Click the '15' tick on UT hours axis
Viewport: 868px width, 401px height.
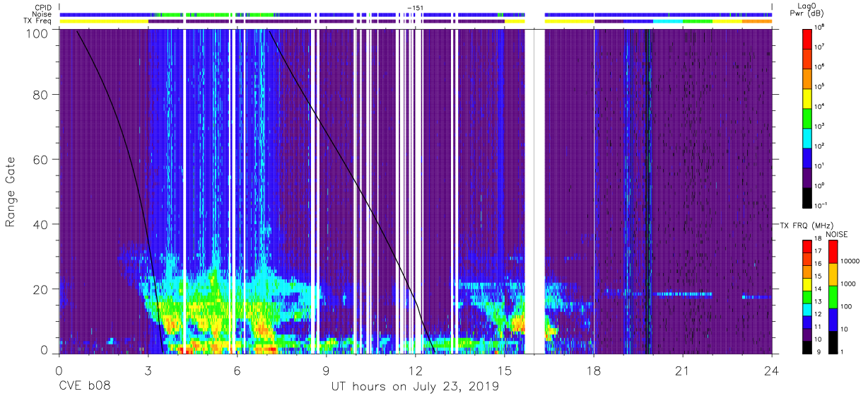505,370
